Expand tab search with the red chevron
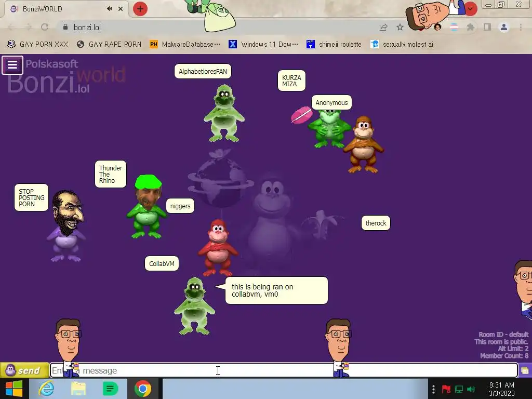 (x=471, y=9)
